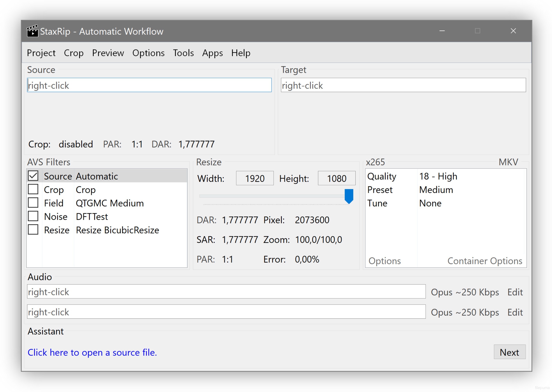Open the MKV Container Options
The height and width of the screenshot is (392, 552).
485,261
